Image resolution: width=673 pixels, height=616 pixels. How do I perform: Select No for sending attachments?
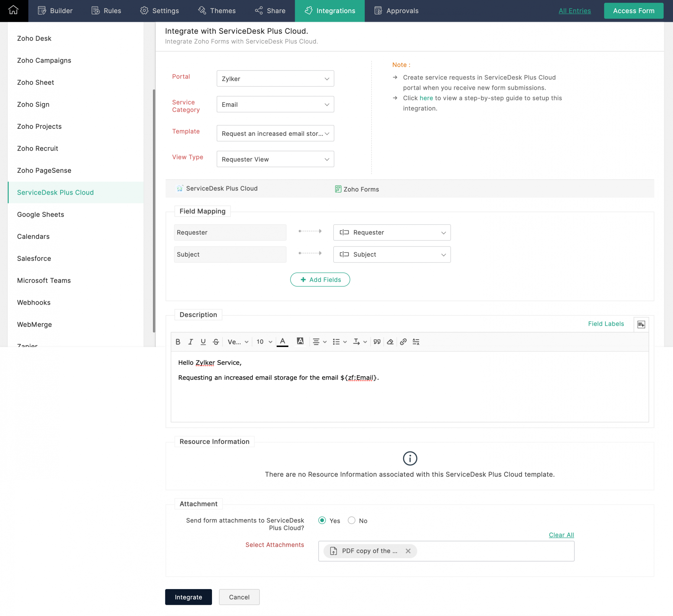tap(352, 521)
